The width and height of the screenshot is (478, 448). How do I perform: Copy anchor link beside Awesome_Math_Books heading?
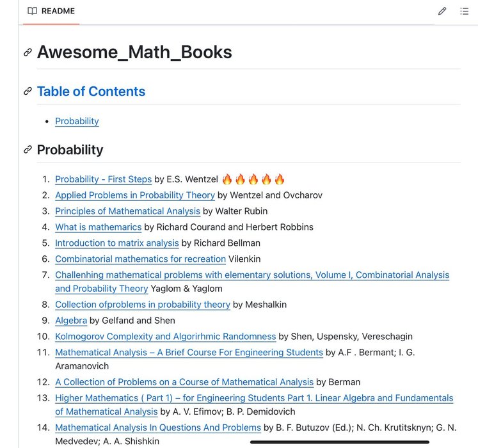28,52
